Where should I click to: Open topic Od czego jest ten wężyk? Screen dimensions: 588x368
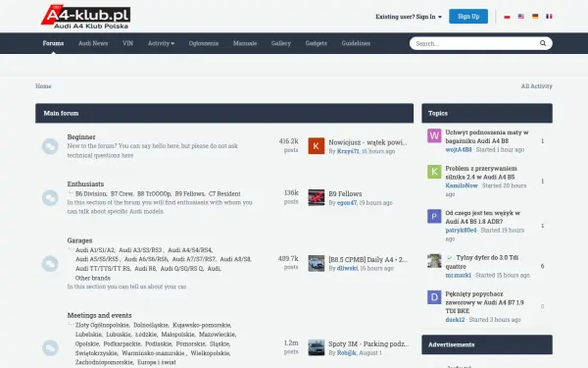click(482, 217)
